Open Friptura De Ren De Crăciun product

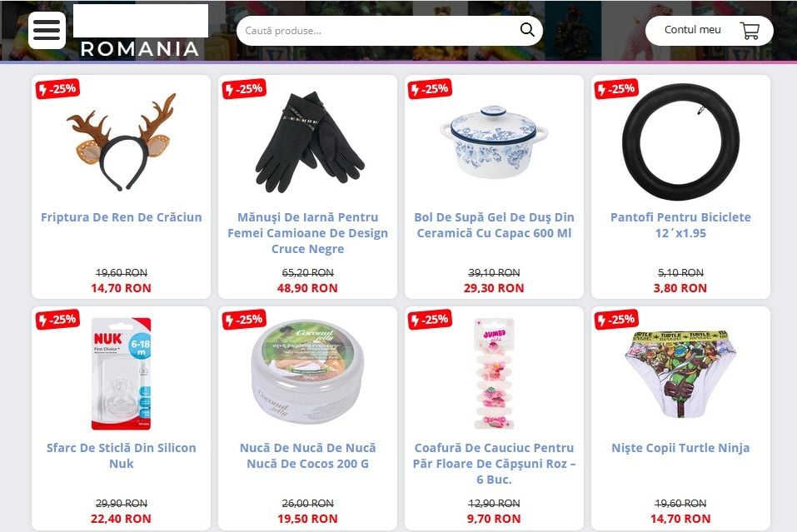pos(122,217)
